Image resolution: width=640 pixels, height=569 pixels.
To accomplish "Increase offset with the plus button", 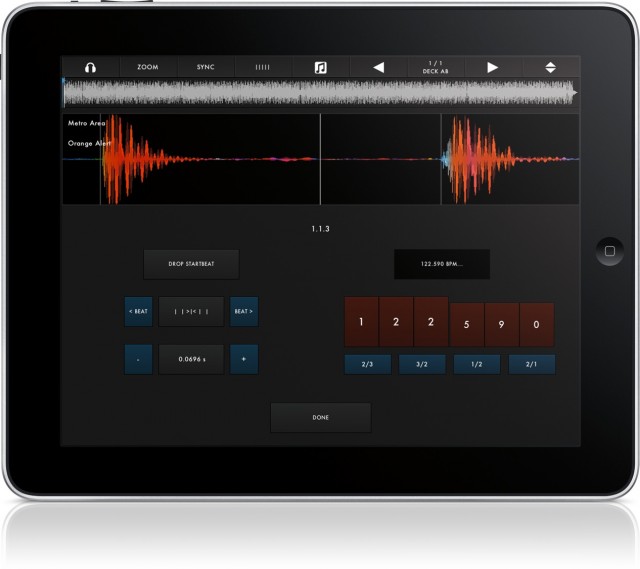I will pos(244,359).
